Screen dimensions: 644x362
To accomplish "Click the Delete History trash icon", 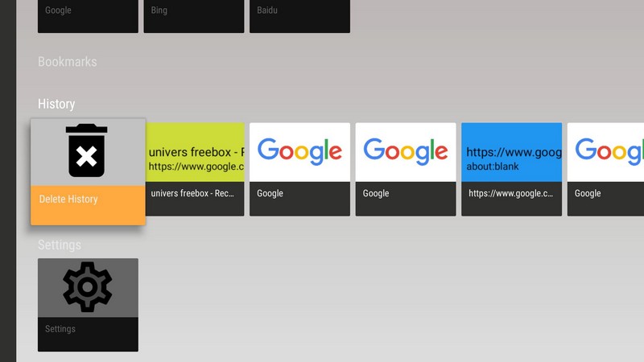I will 87,150.
